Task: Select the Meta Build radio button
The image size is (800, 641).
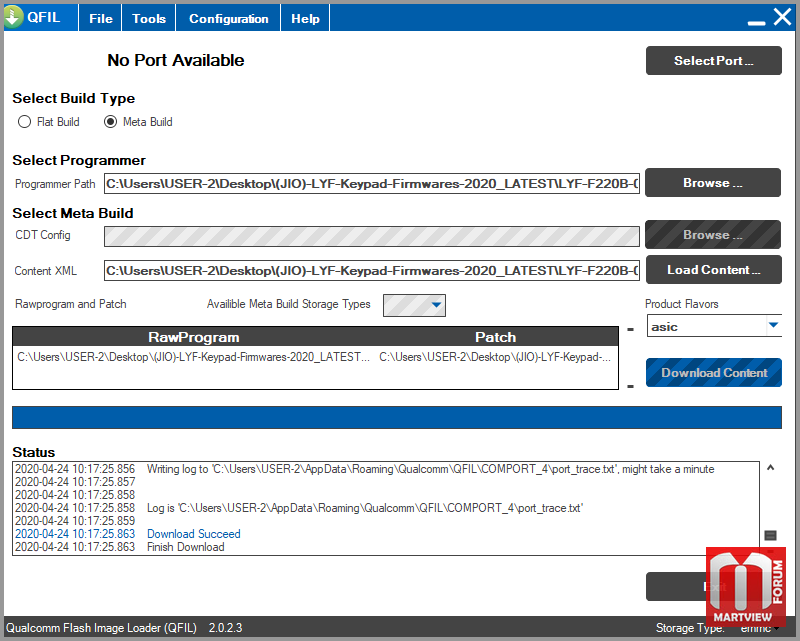Action: point(110,122)
